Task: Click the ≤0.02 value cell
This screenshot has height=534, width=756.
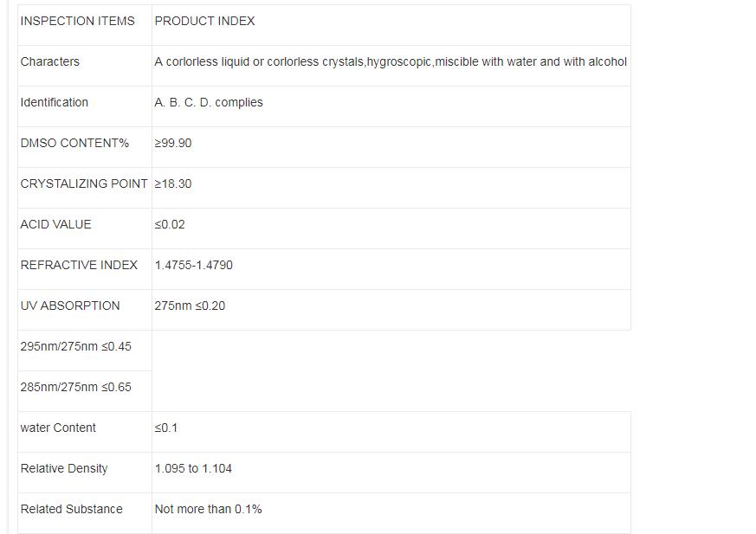Action: pyautogui.click(x=170, y=224)
